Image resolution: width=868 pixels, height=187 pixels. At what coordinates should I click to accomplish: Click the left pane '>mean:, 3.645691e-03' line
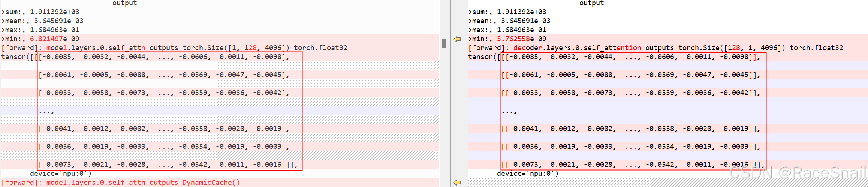(42, 21)
